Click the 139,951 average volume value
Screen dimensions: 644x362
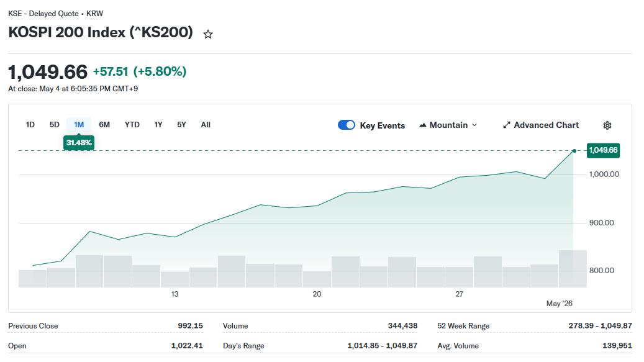(x=617, y=346)
